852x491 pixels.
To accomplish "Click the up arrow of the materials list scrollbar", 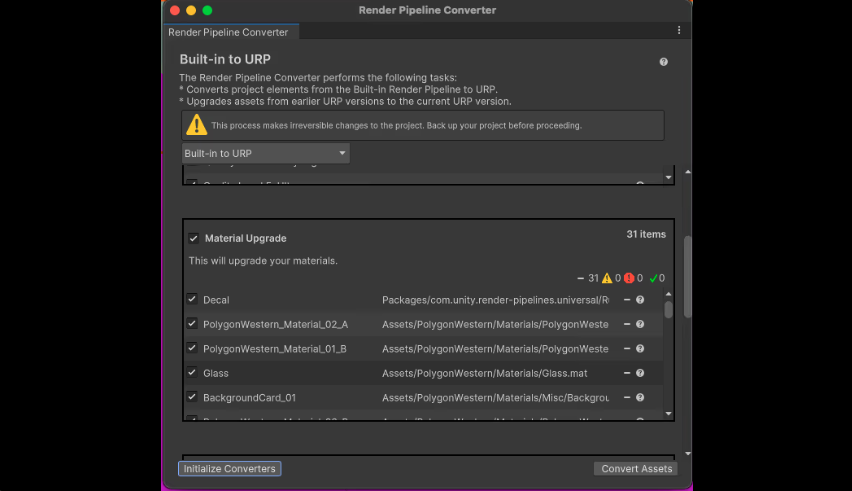I will tap(668, 294).
